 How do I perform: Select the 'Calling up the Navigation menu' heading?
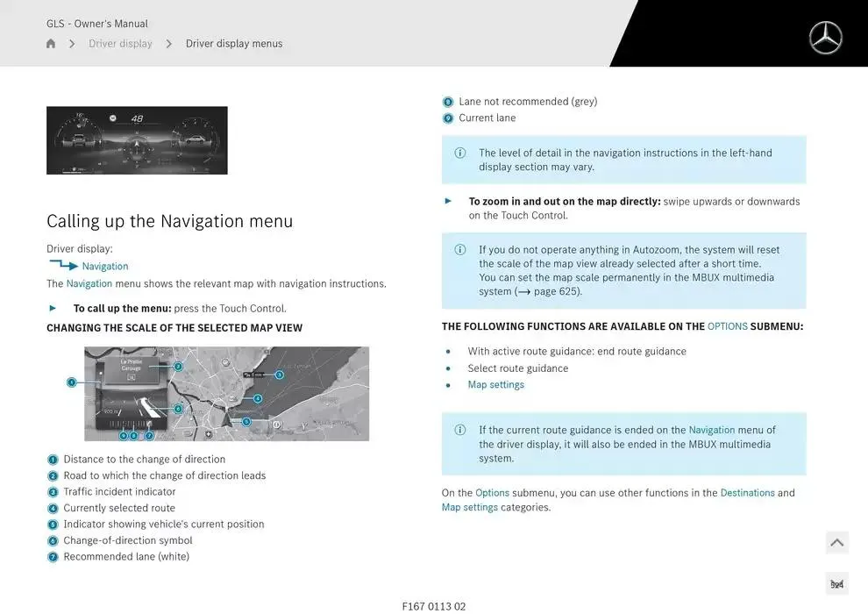tap(170, 221)
